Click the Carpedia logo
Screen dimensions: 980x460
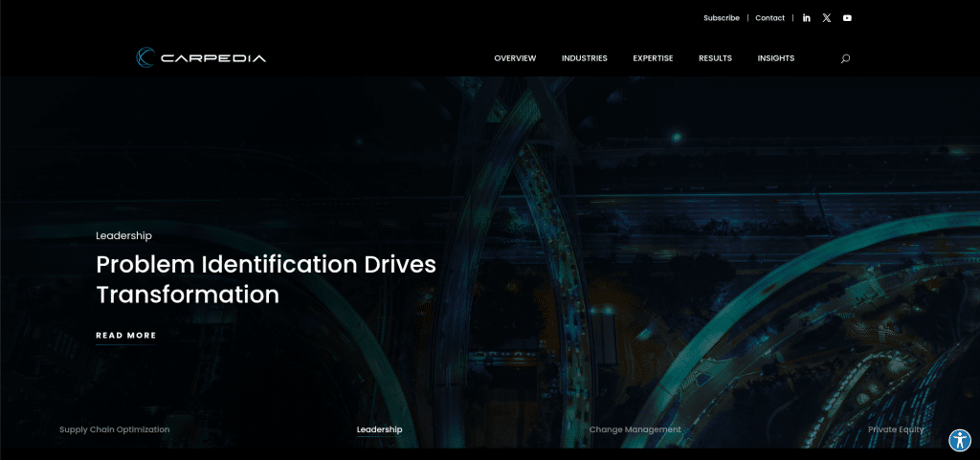pyautogui.click(x=201, y=57)
